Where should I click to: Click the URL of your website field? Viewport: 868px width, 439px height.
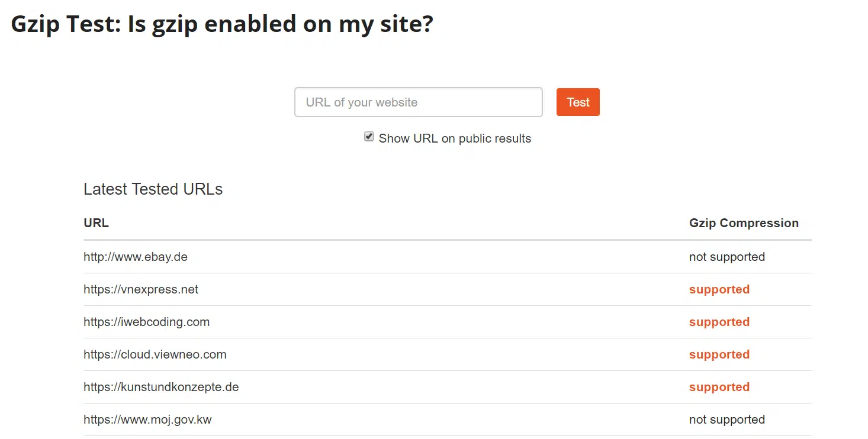(418, 102)
